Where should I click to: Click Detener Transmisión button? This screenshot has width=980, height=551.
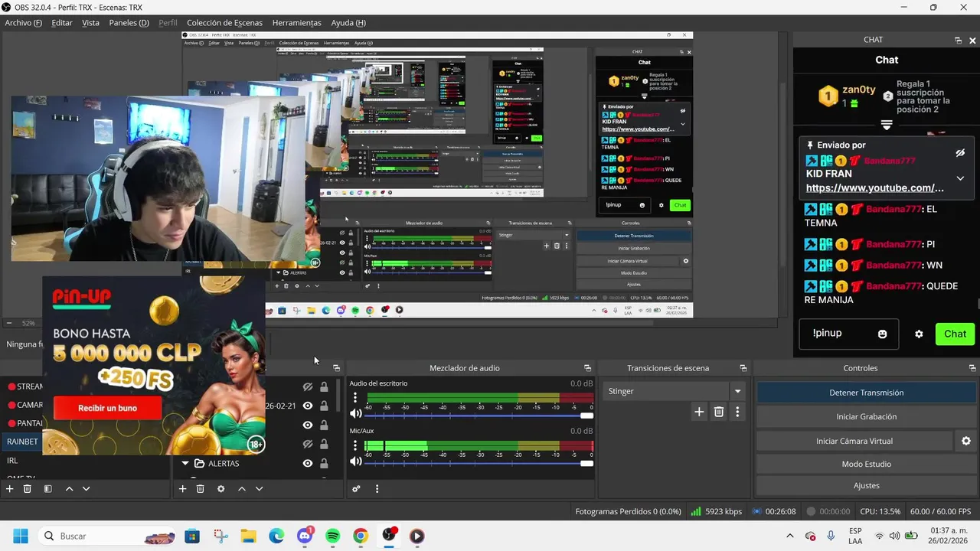pos(866,393)
